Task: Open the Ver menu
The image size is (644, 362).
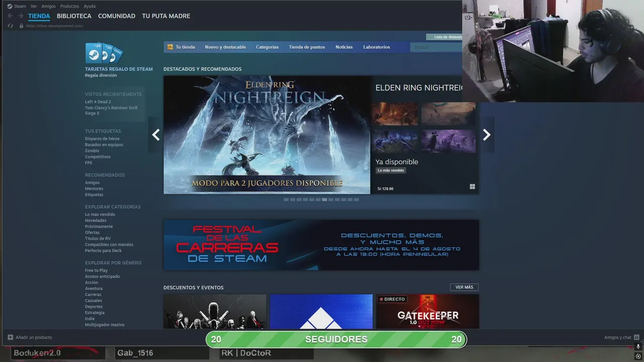Action: coord(34,6)
